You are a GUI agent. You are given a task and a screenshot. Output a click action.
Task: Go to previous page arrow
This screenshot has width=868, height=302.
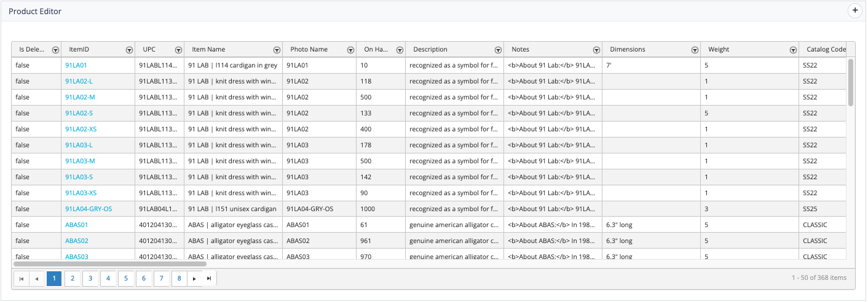pyautogui.click(x=36, y=279)
